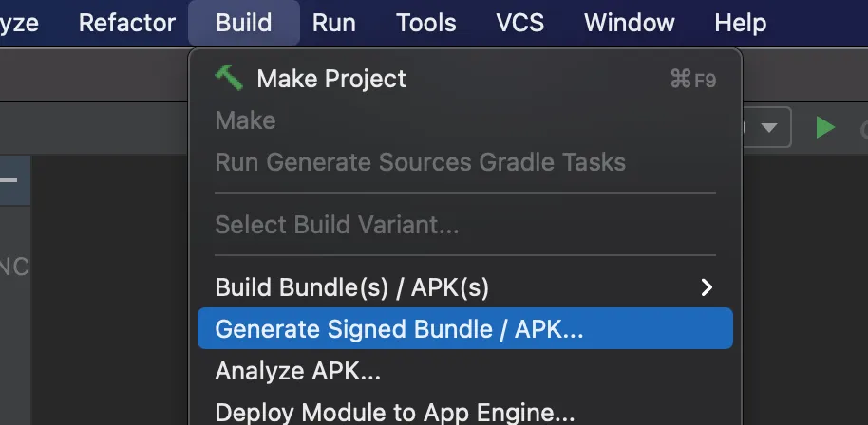
Task: Select Generate Signed Bundle / APK...
Action: (x=399, y=328)
